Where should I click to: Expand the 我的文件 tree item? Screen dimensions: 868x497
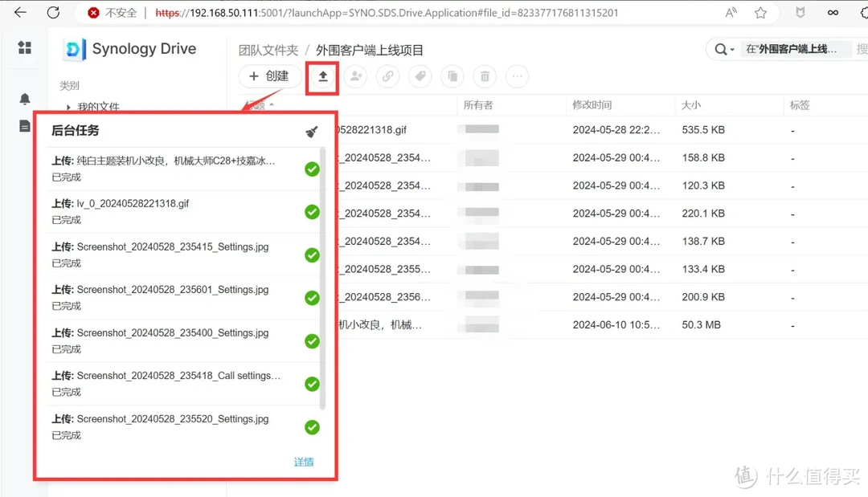(x=68, y=106)
